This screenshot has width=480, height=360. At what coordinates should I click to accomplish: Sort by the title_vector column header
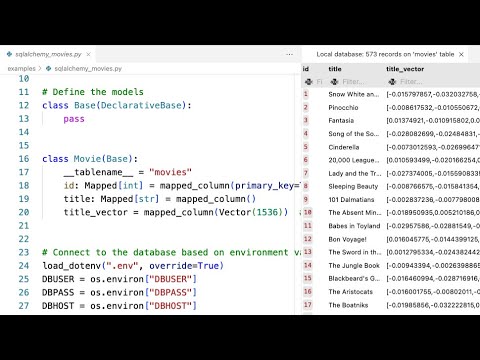coord(405,69)
